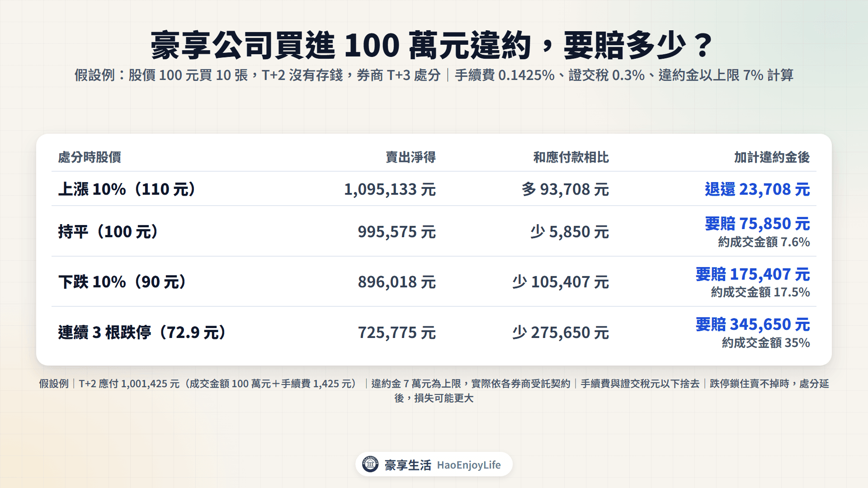
Task: Click the title 豪享公司買進 100 萬元違約，要賠多少？
Action: tap(432, 46)
